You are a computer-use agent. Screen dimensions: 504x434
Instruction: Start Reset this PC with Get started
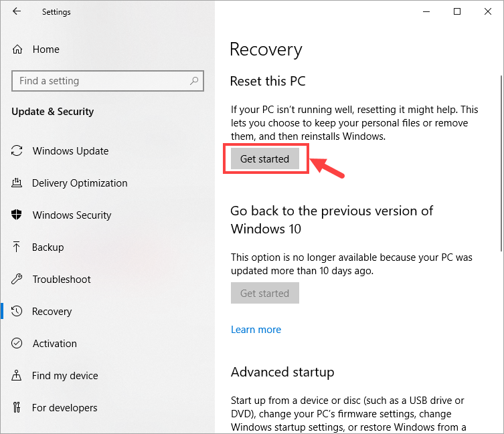265,158
